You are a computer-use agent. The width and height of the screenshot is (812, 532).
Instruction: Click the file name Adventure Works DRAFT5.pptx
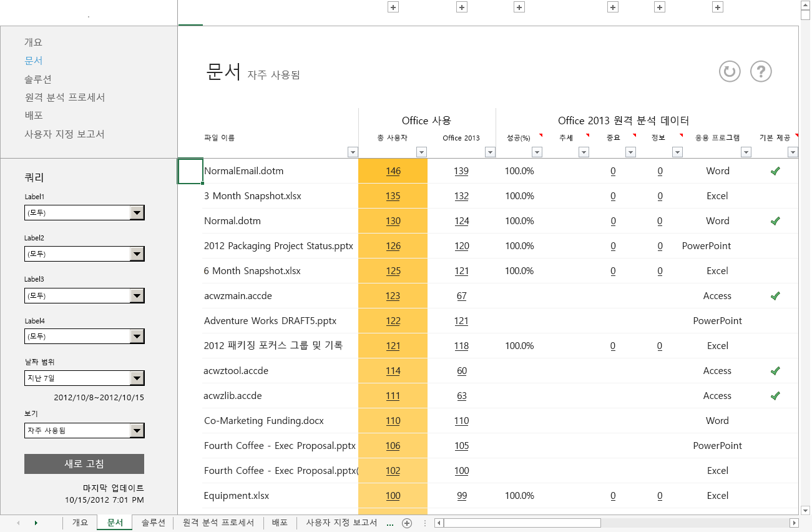270,321
